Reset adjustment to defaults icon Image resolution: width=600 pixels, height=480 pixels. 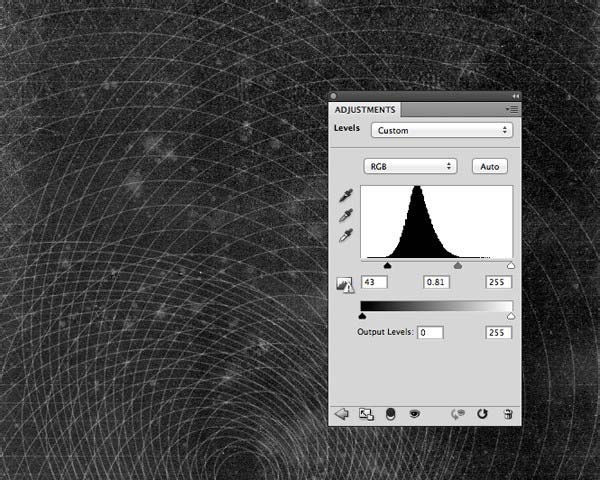(482, 414)
